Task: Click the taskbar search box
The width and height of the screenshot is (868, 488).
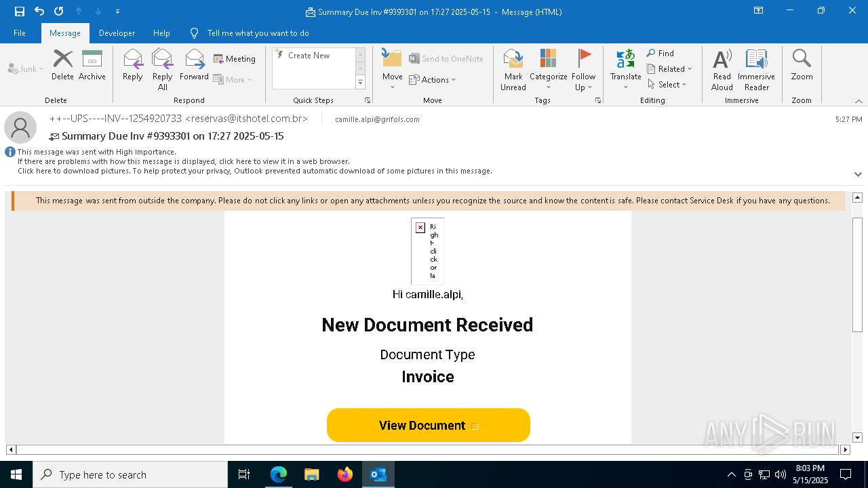Action: click(130, 474)
